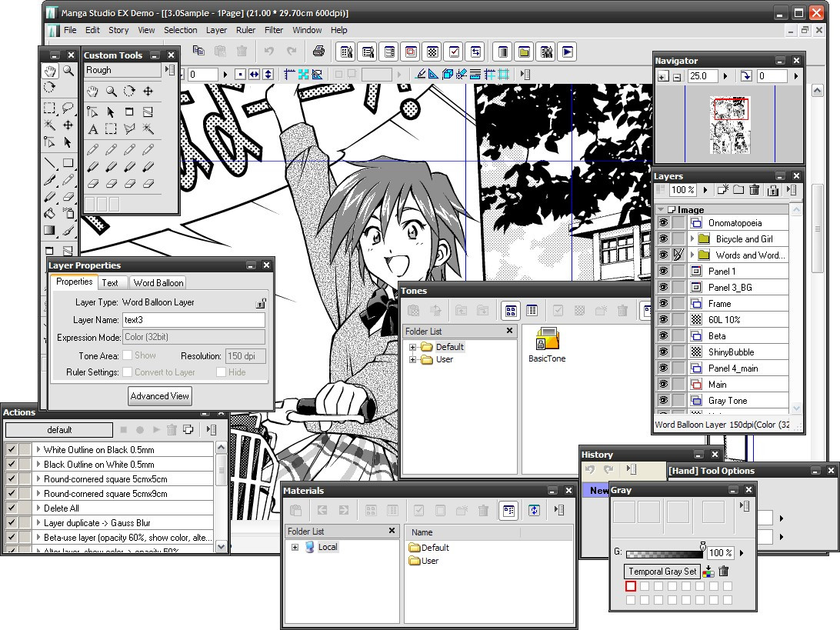Click the trash icon in Gray panel

tap(724, 571)
